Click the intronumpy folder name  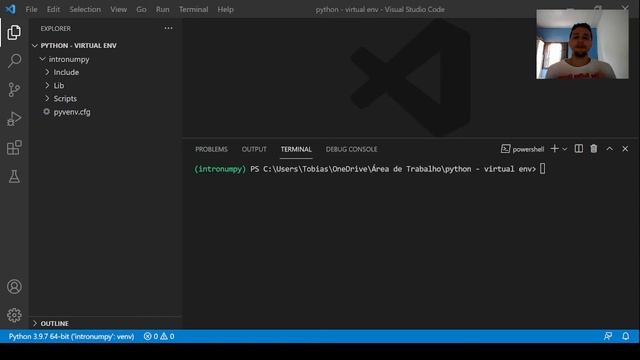[x=69, y=59]
